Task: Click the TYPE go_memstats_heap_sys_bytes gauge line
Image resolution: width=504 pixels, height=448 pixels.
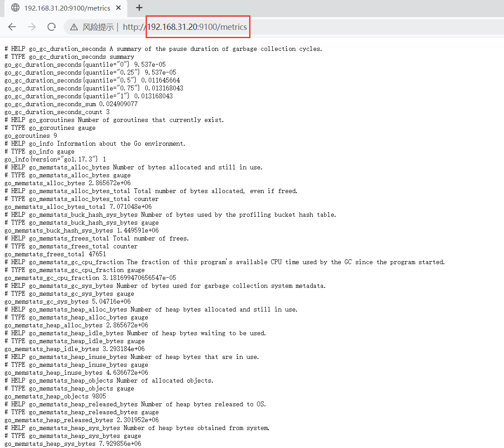Action: (73, 436)
